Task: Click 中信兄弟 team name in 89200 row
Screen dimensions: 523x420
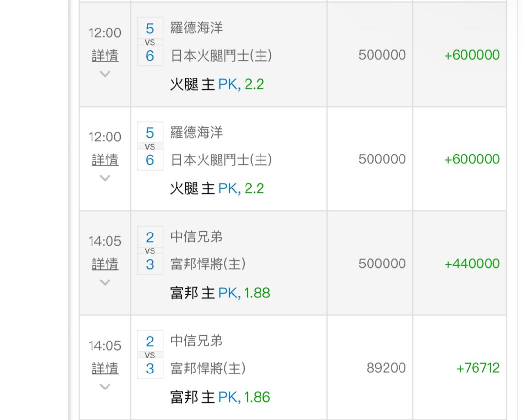Action: point(197,341)
